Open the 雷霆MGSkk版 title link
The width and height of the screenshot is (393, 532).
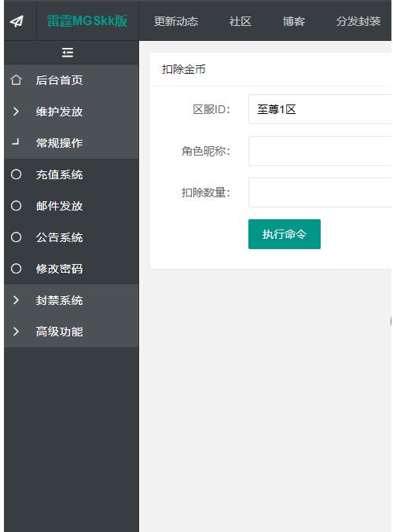pyautogui.click(x=87, y=21)
